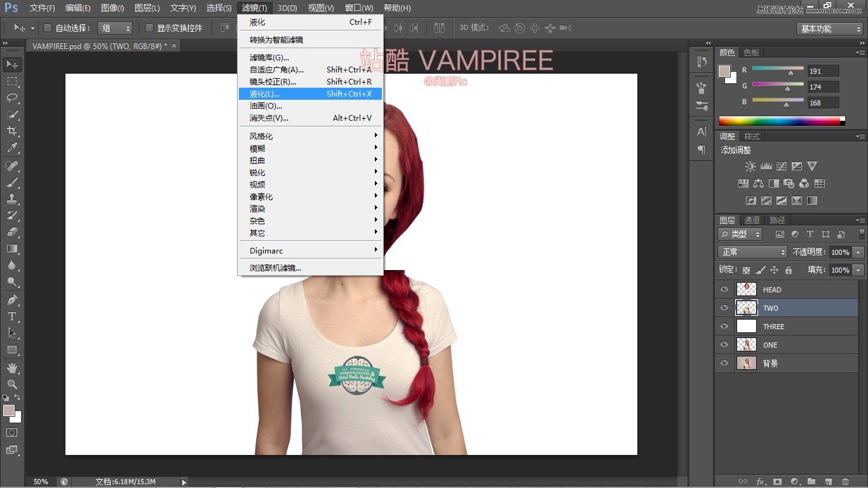Viewport: 868px width, 488px height.
Task: Select the Eraser tool
Action: (12, 232)
